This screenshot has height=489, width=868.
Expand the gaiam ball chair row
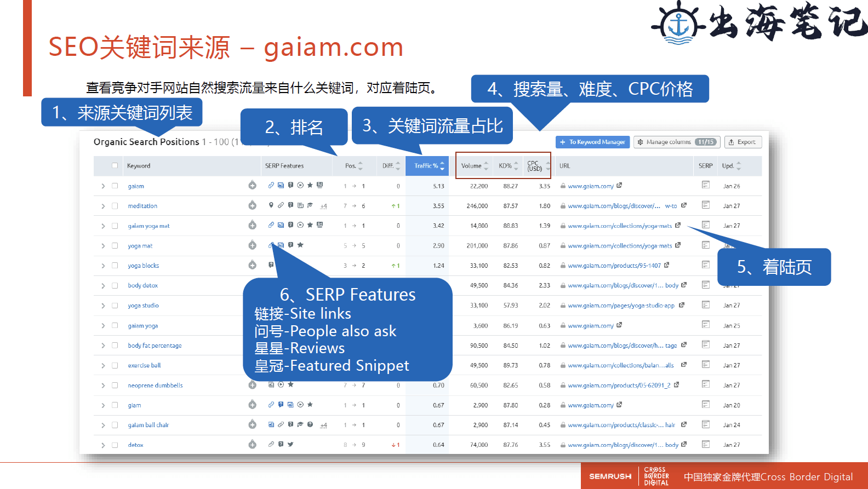click(102, 425)
